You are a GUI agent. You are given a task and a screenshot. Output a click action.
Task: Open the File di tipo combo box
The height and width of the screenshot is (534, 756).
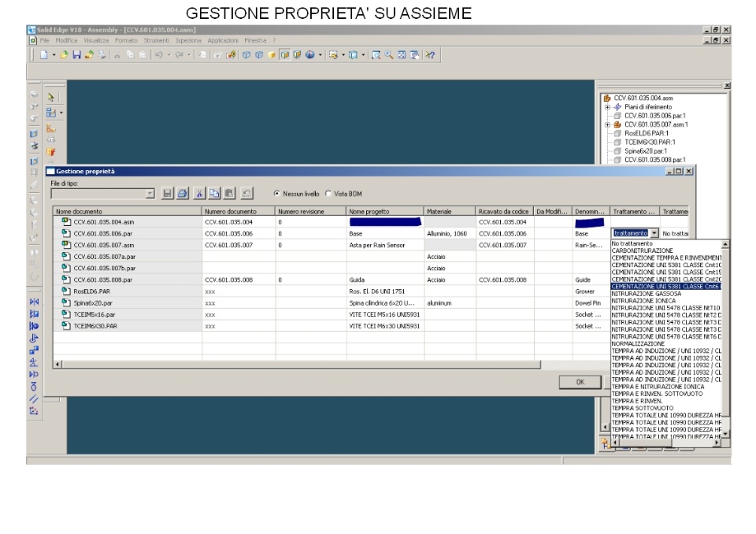click(102, 194)
